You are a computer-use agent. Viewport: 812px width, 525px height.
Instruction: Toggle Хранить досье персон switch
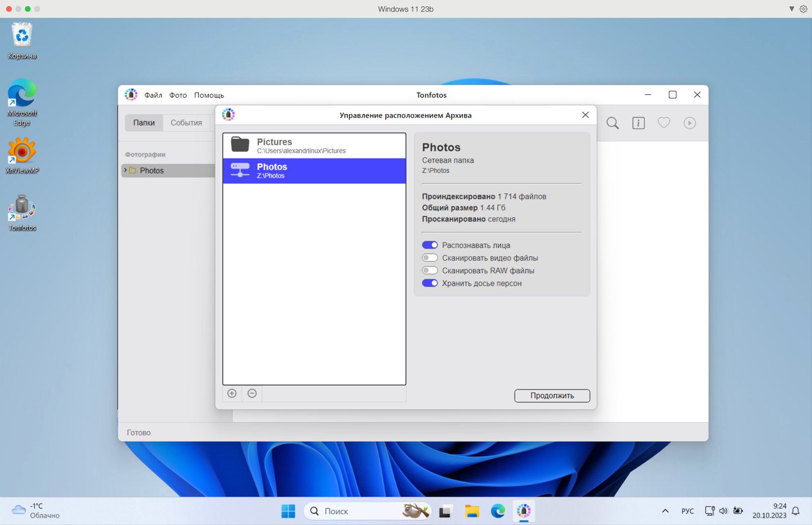(430, 283)
